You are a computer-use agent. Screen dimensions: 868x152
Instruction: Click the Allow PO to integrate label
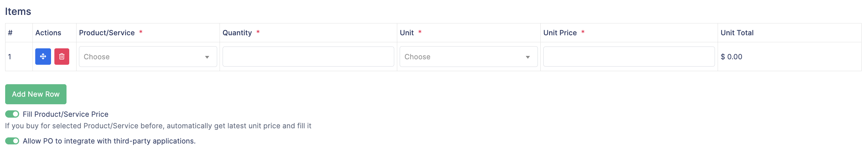tap(109, 141)
